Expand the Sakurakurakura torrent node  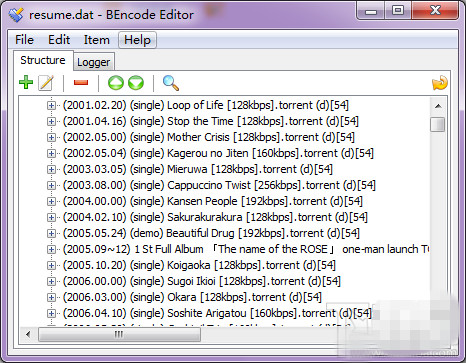click(51, 217)
